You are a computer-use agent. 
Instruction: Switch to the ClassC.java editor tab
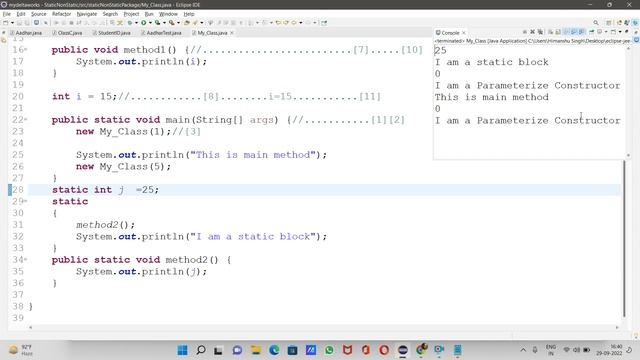[x=68, y=33]
